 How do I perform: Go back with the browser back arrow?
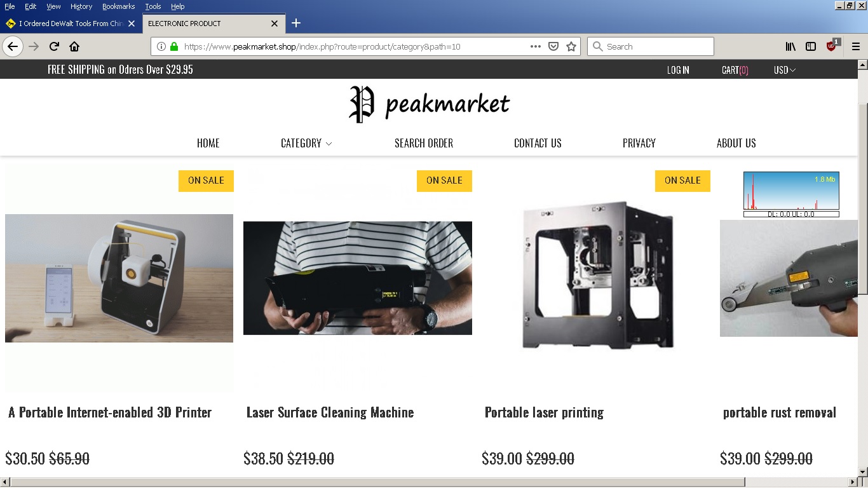[x=13, y=46]
